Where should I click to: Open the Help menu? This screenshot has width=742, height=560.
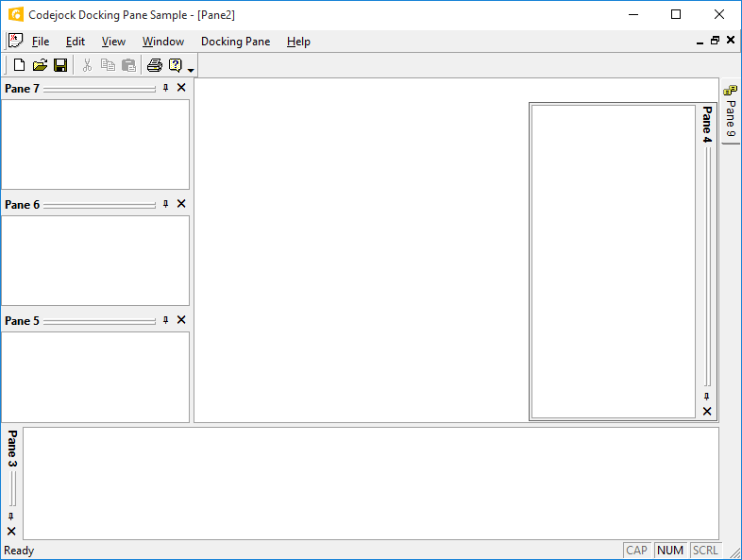(298, 42)
